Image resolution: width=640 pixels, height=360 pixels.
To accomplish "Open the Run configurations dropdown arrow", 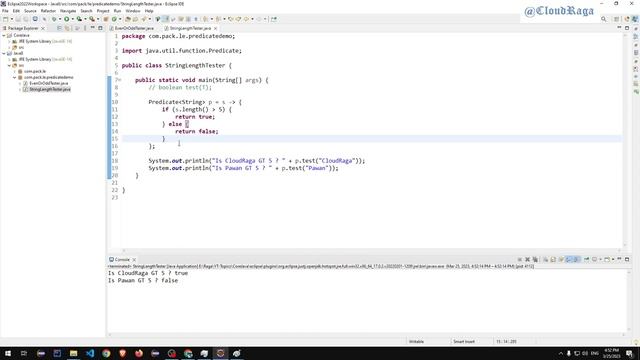I will click(x=73, y=19).
